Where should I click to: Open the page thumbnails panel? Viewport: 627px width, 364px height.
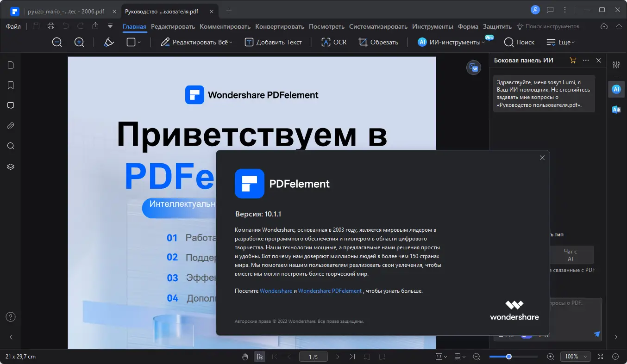(10, 65)
